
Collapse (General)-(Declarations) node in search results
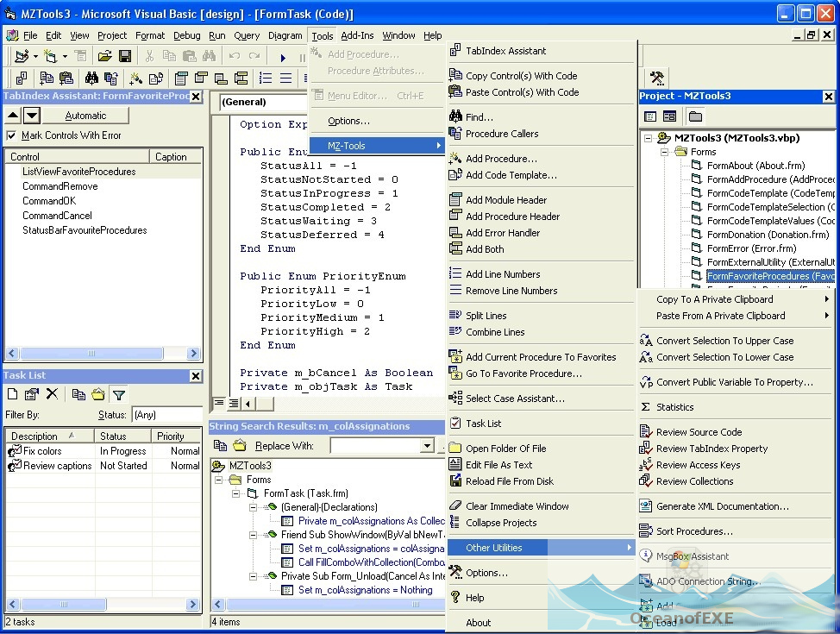click(x=253, y=507)
